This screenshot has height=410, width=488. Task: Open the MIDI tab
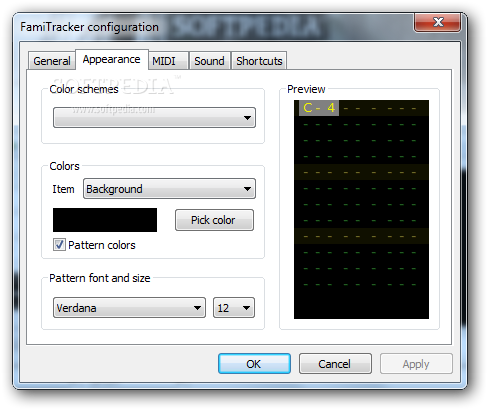(x=169, y=61)
